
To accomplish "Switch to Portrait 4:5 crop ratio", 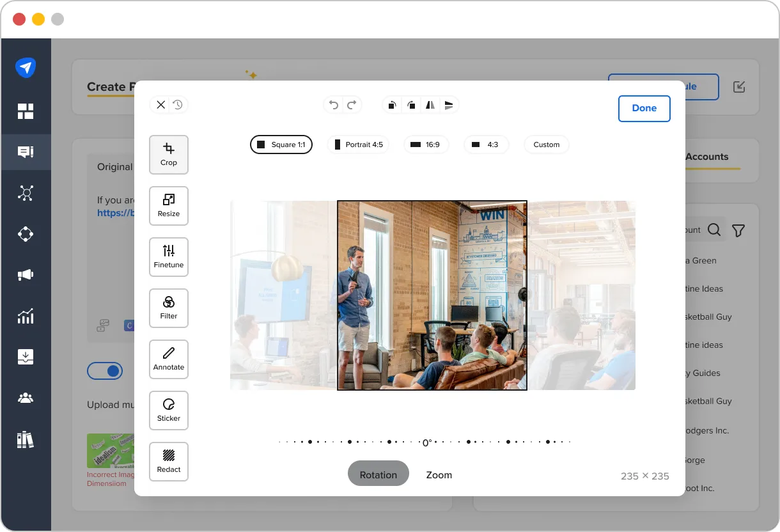I will tap(358, 145).
